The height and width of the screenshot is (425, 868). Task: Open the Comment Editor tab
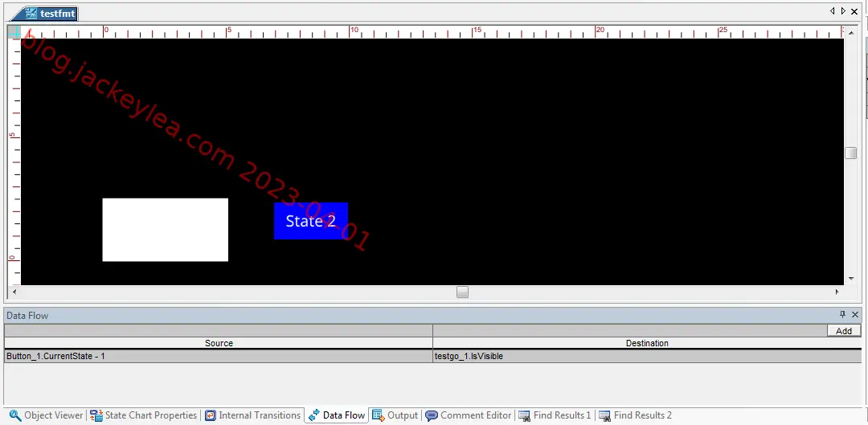(x=469, y=415)
